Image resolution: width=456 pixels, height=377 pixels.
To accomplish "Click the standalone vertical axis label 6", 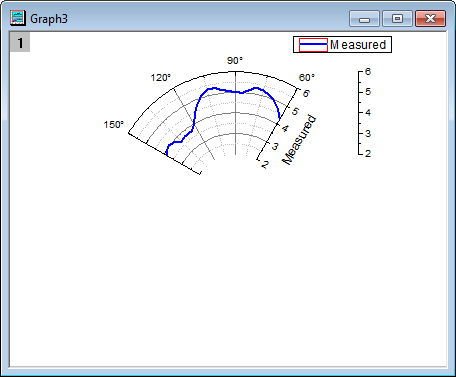I will [368, 72].
